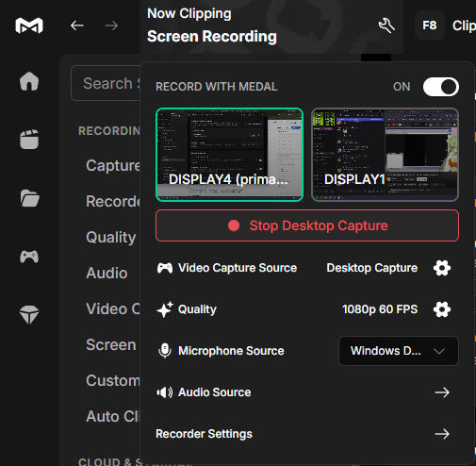
Task: Open Video Capture Source gear settings
Action: (x=442, y=268)
